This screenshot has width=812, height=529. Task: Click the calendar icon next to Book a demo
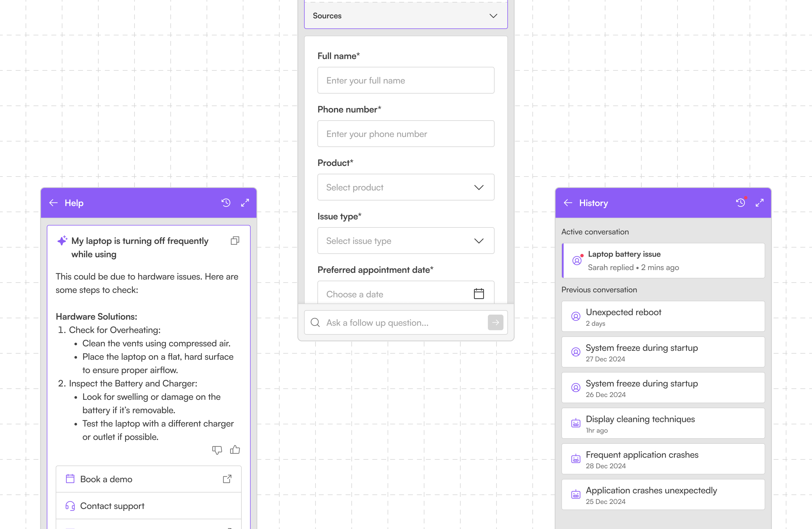pos(70,479)
